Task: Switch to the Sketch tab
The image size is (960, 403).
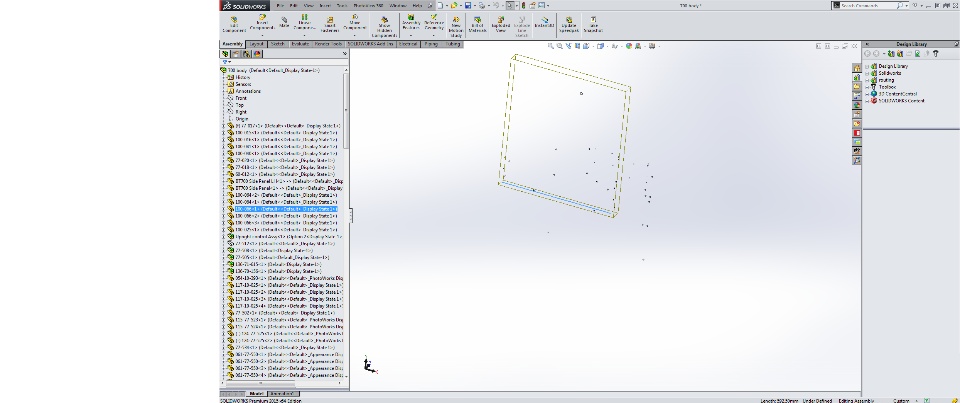Action: pyautogui.click(x=277, y=44)
